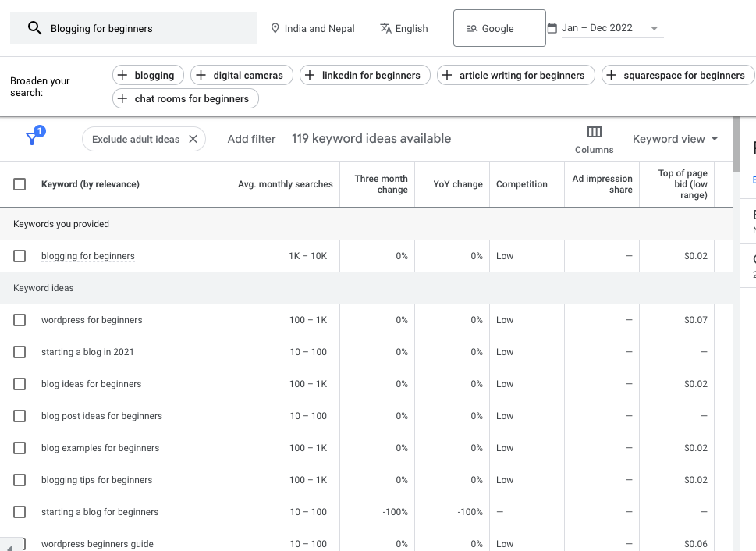The height and width of the screenshot is (551, 756).
Task: Open the Jan – Dec 2022 date range dropdown
Action: (x=612, y=28)
